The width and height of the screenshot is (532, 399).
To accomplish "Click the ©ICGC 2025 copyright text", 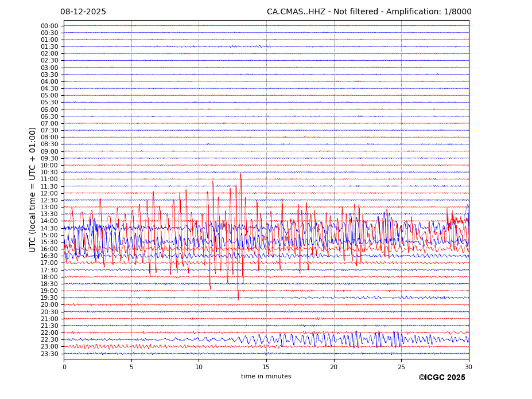I will [441, 378].
